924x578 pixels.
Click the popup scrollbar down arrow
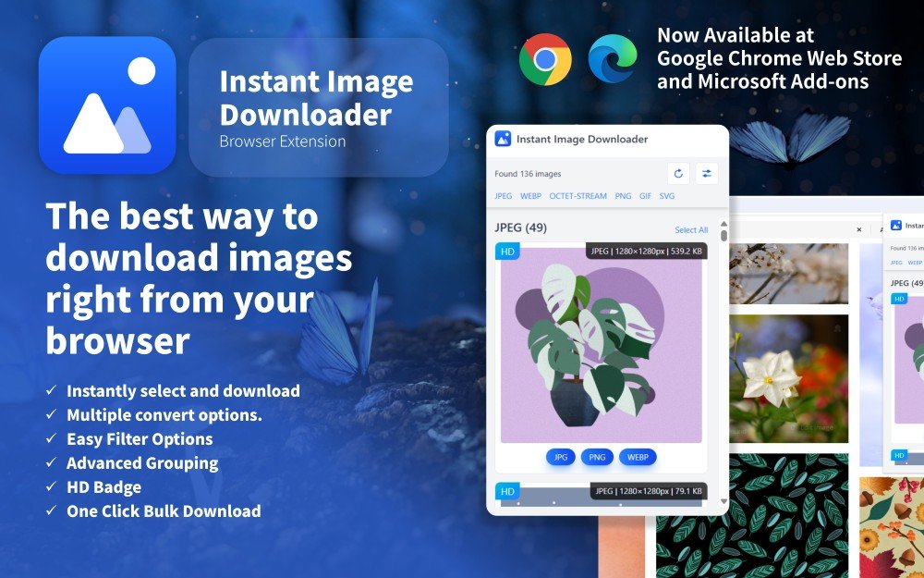[x=723, y=501]
